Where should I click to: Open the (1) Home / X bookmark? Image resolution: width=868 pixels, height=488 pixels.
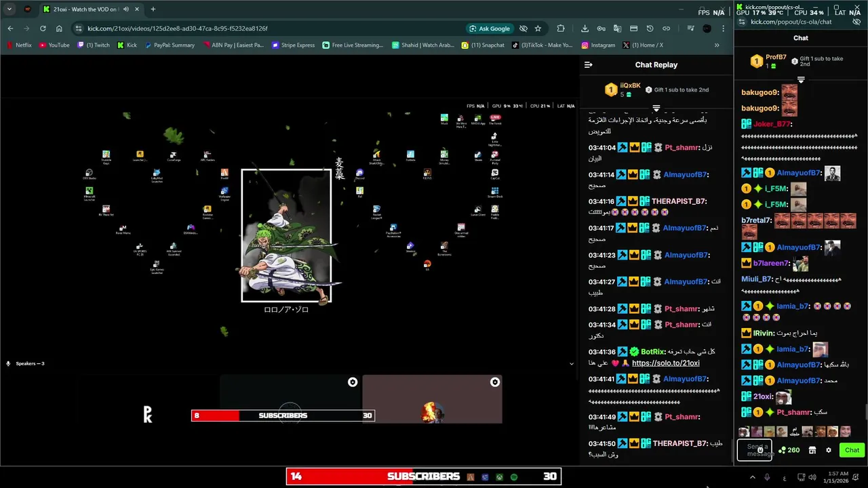point(643,45)
